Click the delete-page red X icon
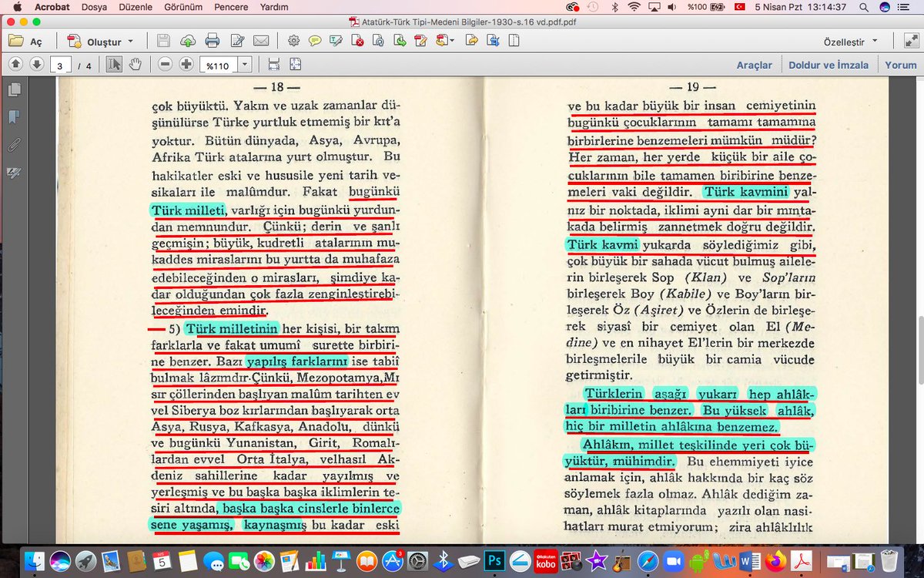 357,41
